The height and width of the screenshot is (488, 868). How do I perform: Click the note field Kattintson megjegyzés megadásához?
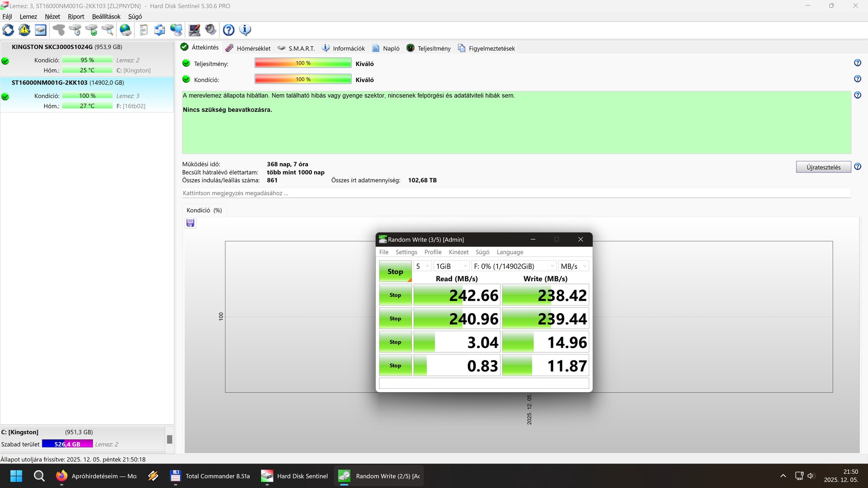coord(516,193)
